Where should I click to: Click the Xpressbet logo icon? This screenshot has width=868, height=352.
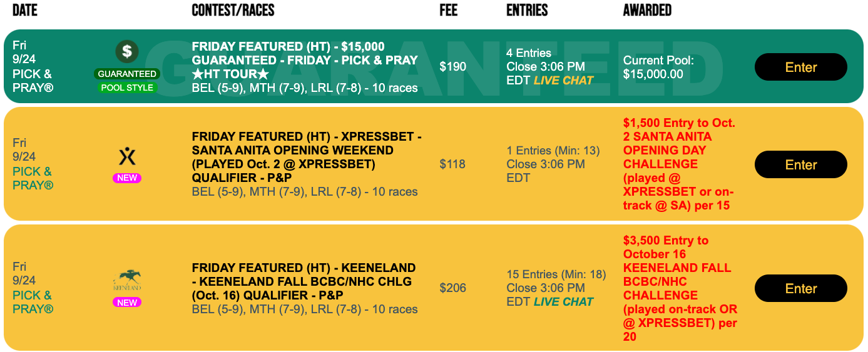point(127,155)
